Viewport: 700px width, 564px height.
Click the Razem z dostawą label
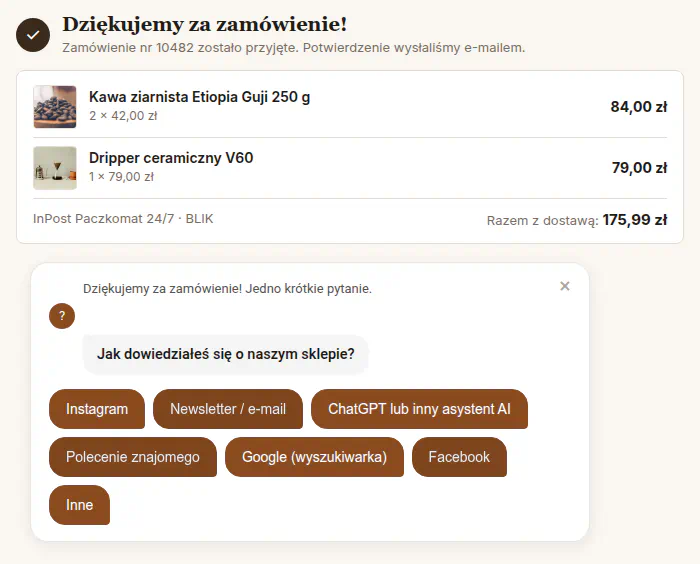(542, 221)
